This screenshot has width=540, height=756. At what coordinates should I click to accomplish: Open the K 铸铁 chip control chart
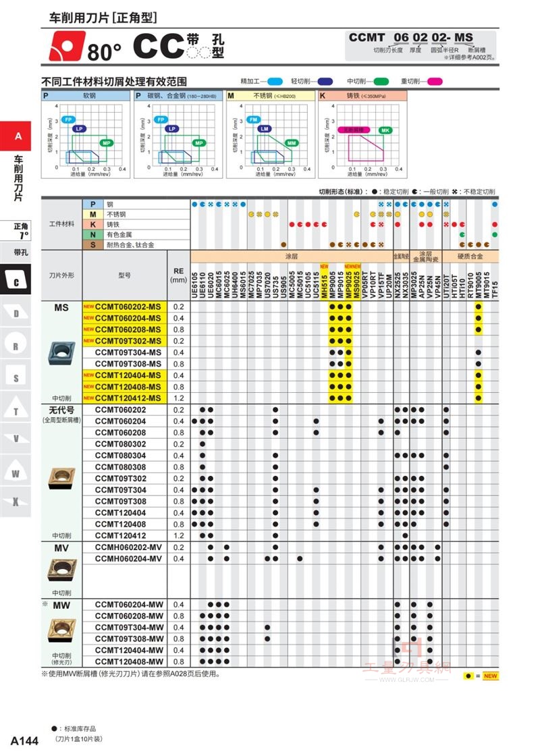(362, 134)
